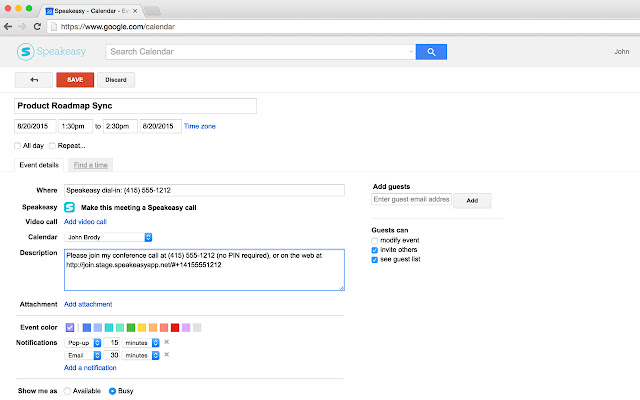Switch to the Find a time tab
This screenshot has width=640, height=400.
(x=91, y=165)
